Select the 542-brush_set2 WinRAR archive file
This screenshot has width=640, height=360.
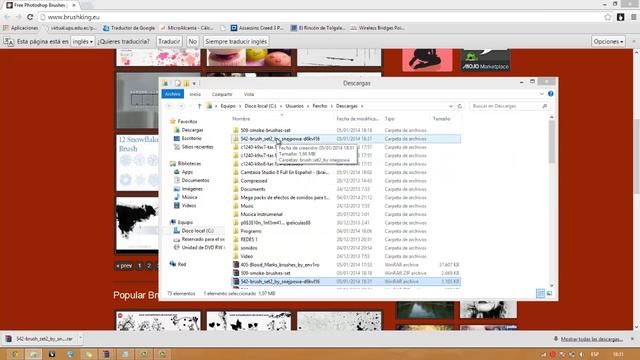(x=346, y=282)
